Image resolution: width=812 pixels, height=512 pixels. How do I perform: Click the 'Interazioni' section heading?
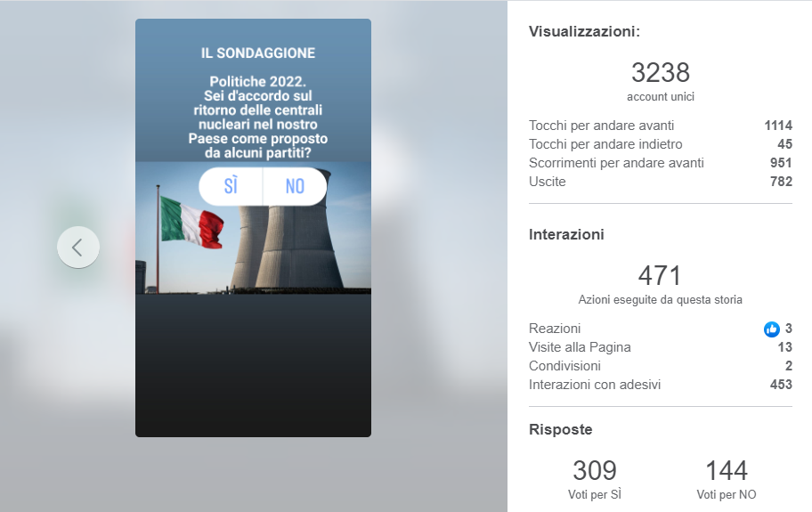click(566, 234)
